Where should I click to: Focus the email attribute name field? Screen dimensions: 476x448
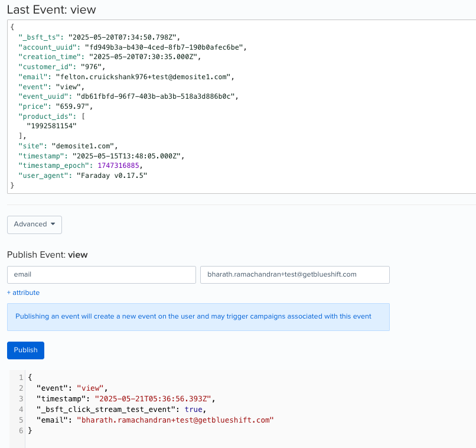102,275
